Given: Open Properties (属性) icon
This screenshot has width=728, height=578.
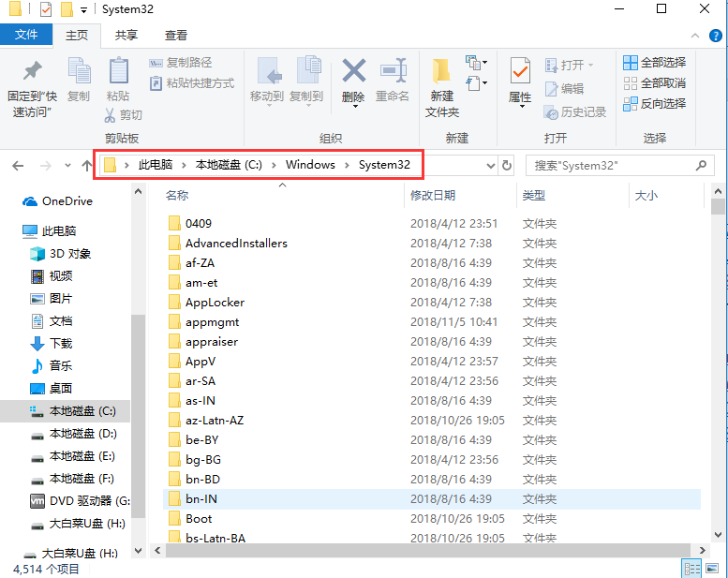Looking at the screenshot, I should [520, 70].
